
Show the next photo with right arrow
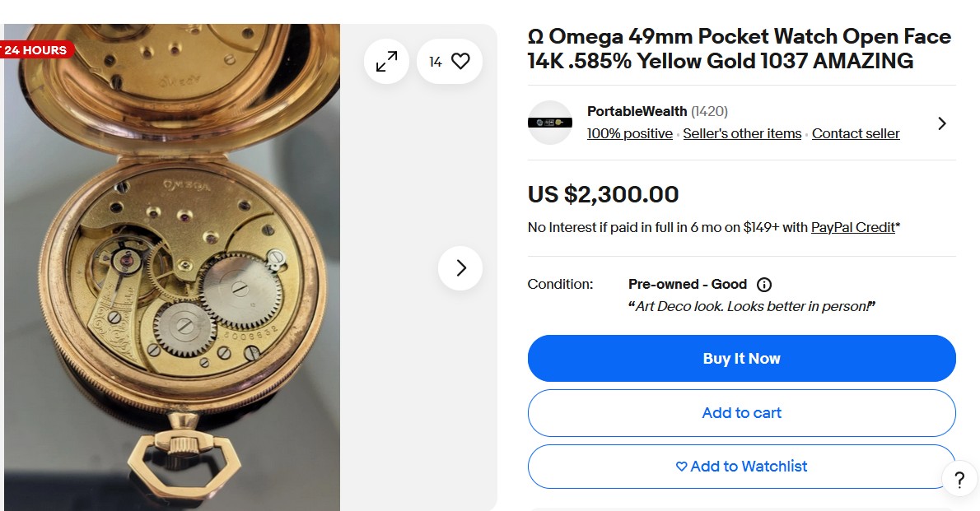(x=460, y=268)
